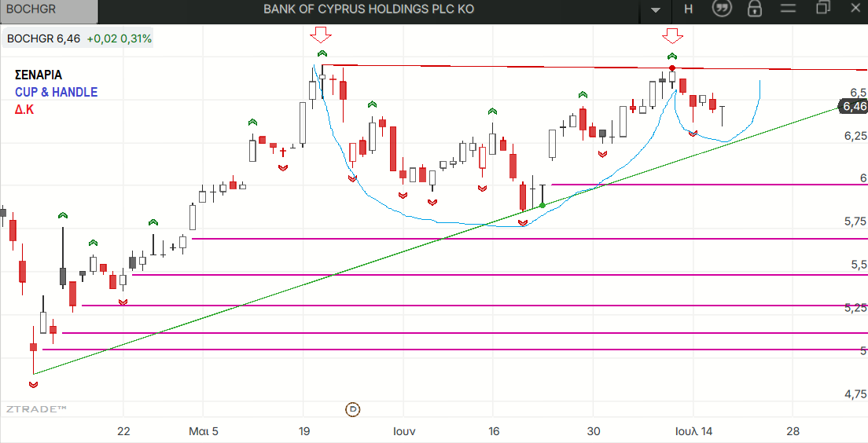Image resolution: width=868 pixels, height=443 pixels.
Task: Click the +0,02 0,31% change value
Action: (119, 38)
